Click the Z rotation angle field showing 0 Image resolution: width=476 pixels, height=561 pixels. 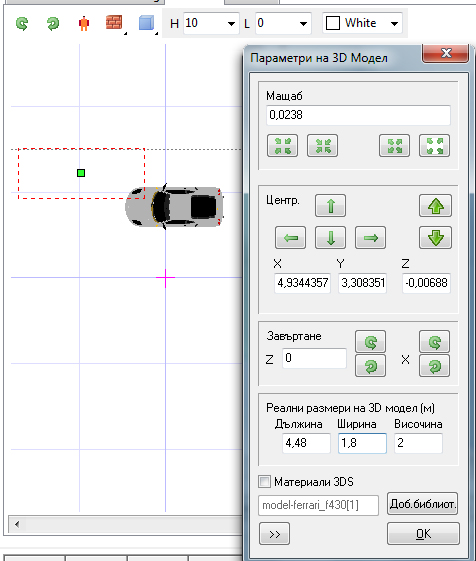(x=315, y=358)
